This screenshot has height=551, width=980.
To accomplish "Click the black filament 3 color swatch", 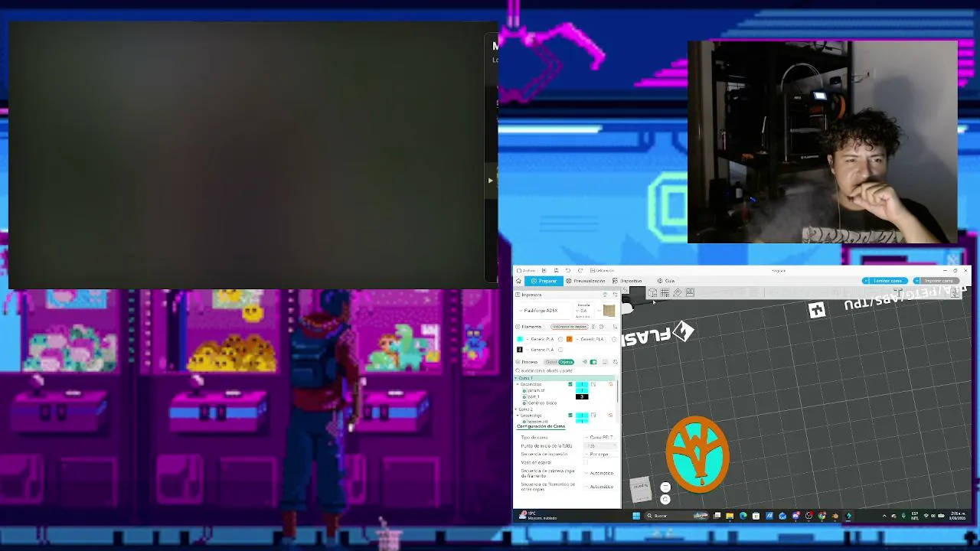I will coord(520,350).
